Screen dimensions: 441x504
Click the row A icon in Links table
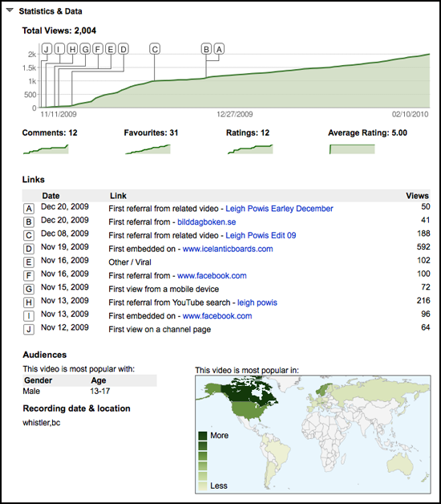[29, 209]
